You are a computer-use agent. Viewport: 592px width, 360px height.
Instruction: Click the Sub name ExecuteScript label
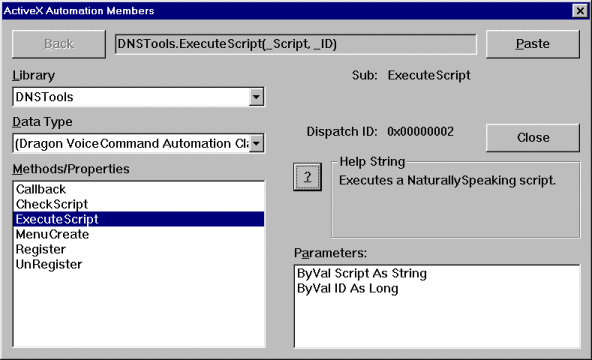tap(429, 75)
